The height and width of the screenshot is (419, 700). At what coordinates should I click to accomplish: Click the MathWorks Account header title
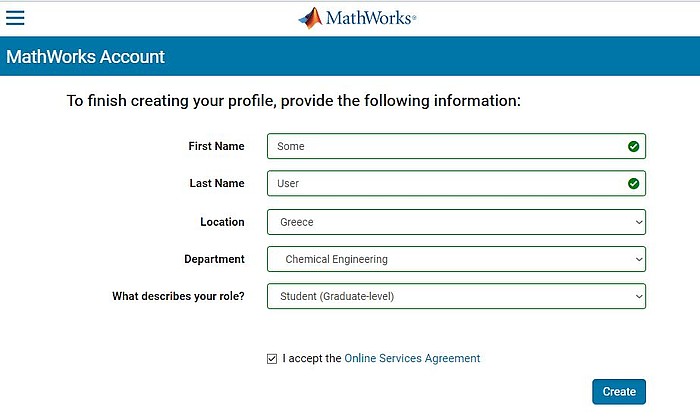85,57
